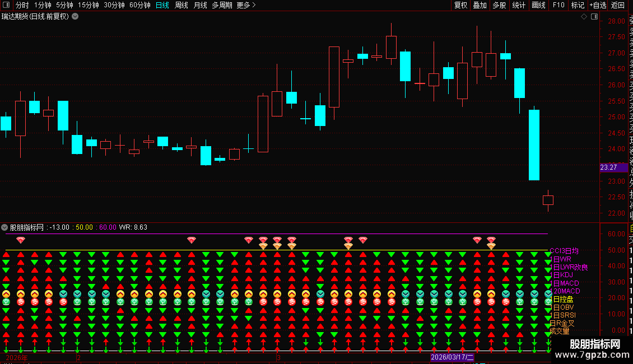Click the 1日WR indicator label
633x364 pixels.
pos(560,259)
